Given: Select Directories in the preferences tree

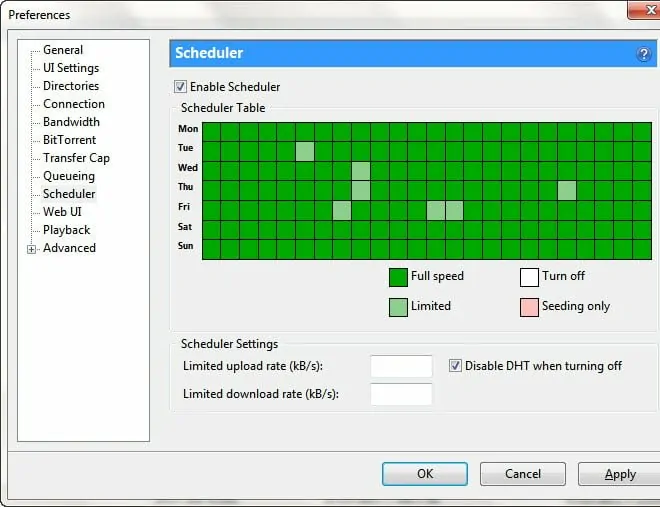Looking at the screenshot, I should [71, 86].
